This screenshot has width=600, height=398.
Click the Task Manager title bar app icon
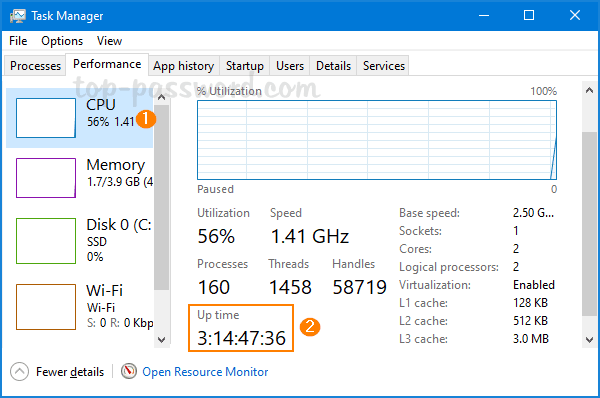[x=18, y=16]
